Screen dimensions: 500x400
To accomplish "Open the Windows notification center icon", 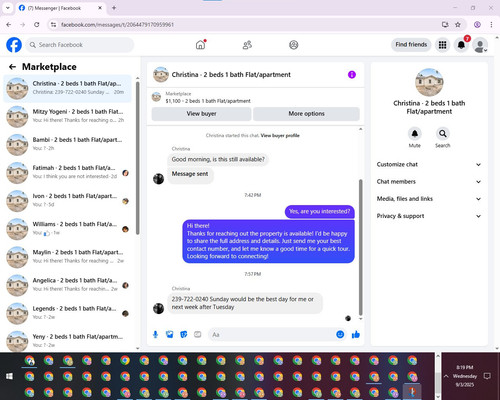I will [x=487, y=376].
